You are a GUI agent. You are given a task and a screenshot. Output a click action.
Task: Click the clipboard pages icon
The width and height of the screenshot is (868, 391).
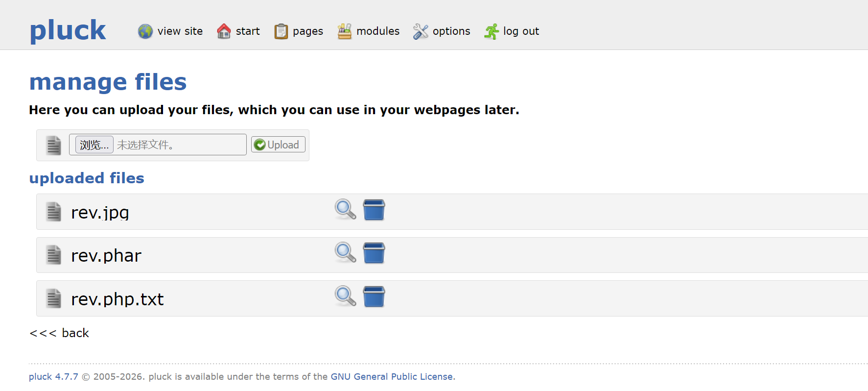click(281, 31)
